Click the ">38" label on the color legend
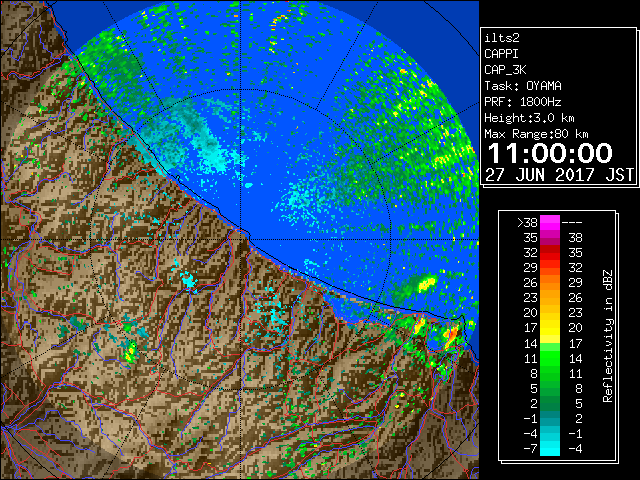The image size is (640, 480). pyautogui.click(x=527, y=223)
